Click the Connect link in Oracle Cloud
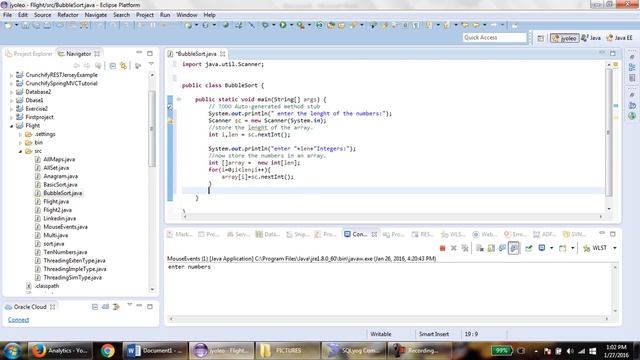640x360 pixels. 18,320
